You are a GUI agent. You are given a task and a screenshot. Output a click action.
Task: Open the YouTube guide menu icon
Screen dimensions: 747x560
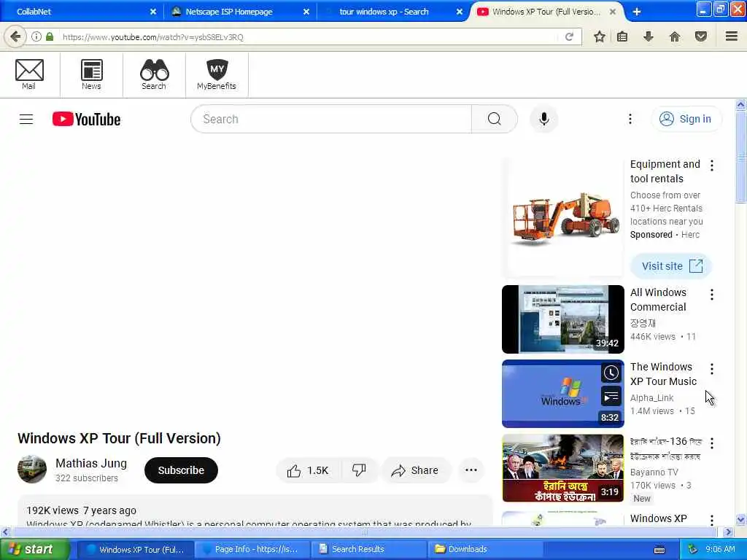pyautogui.click(x=26, y=119)
